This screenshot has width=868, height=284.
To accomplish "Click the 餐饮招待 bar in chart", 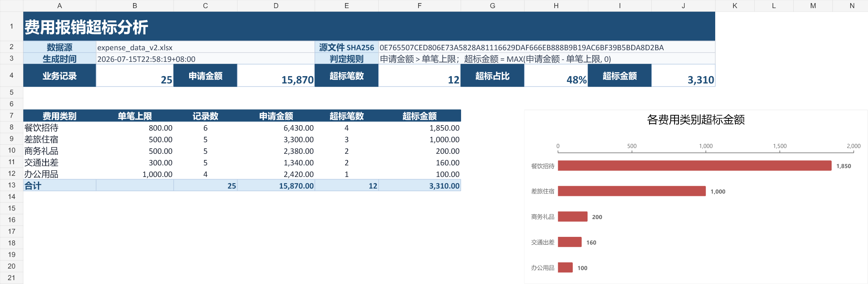I will (x=694, y=166).
